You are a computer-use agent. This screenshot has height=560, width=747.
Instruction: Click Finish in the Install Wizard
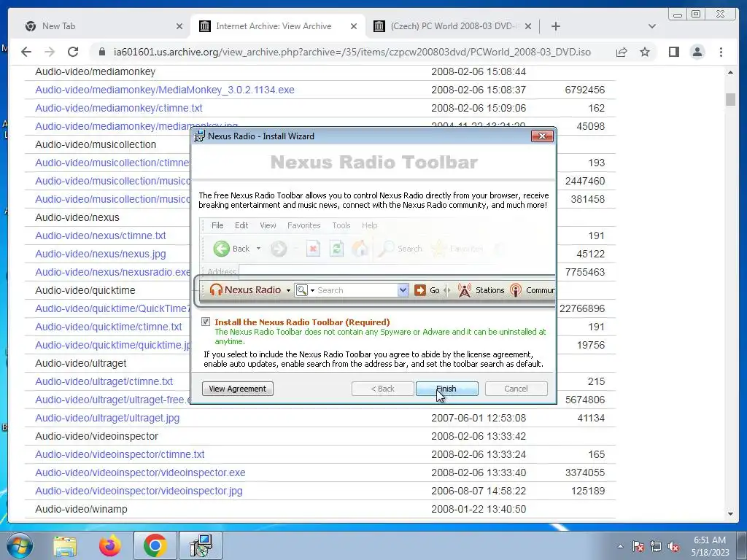447,389
